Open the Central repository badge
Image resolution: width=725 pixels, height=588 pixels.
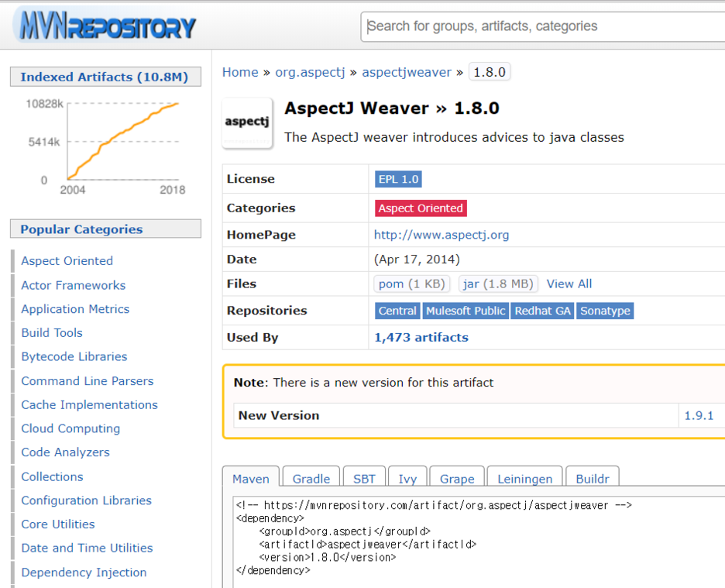[397, 311]
